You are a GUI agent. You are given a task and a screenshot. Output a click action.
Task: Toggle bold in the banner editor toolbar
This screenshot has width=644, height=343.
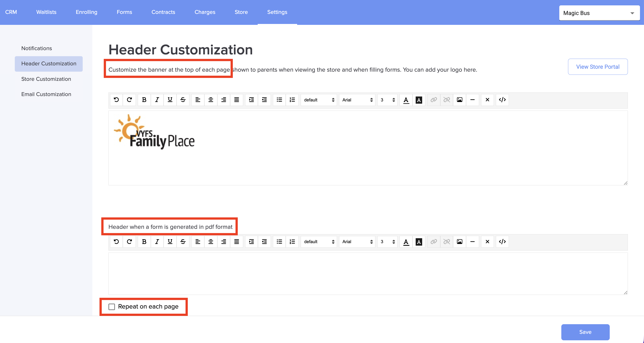click(x=144, y=100)
